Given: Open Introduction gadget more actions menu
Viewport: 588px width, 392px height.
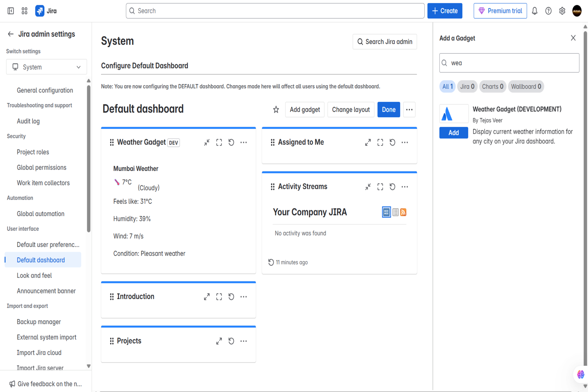Looking at the screenshot, I should pos(243,297).
